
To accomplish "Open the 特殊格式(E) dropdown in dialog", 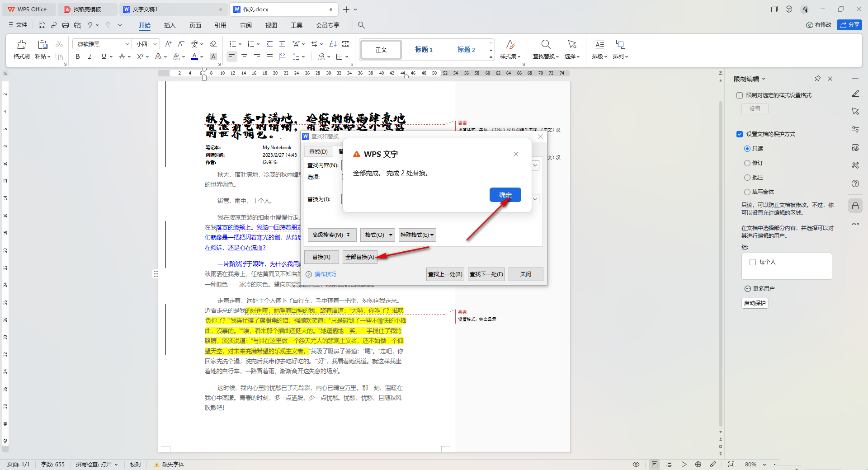I will tap(417, 235).
